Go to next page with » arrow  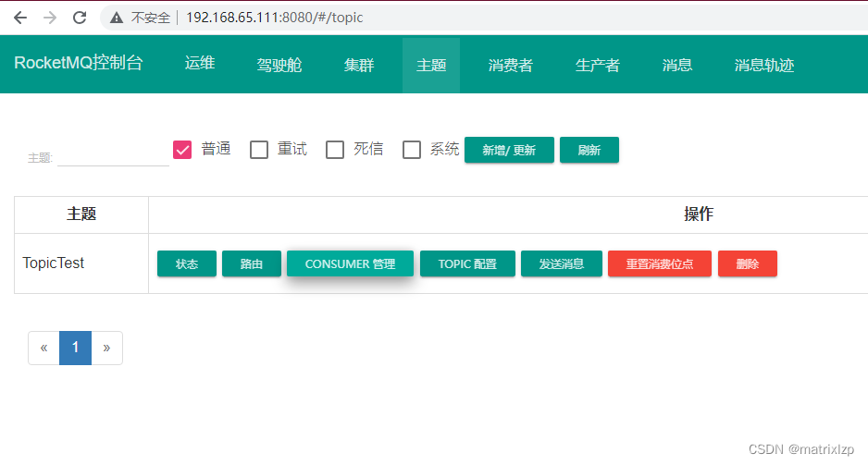[106, 348]
